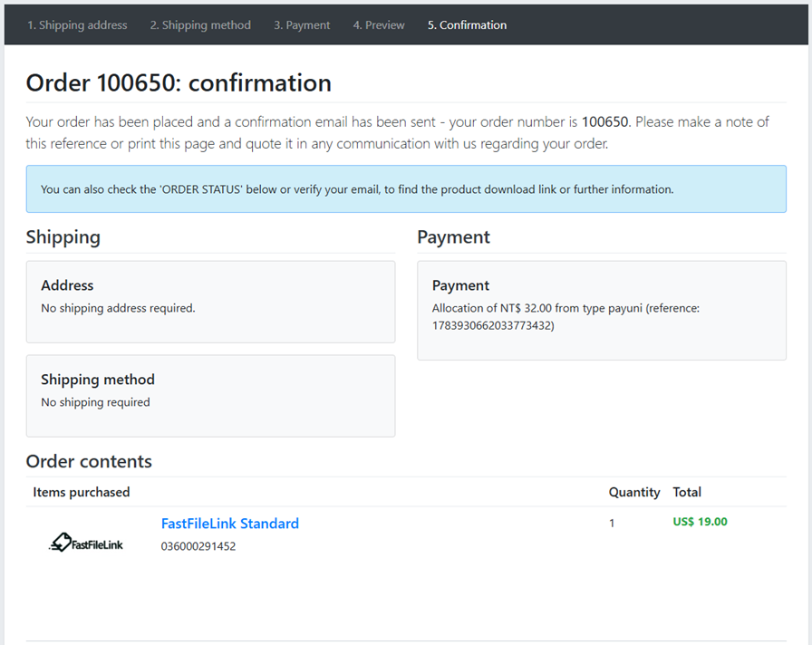Click the Order contents heading

click(x=89, y=461)
